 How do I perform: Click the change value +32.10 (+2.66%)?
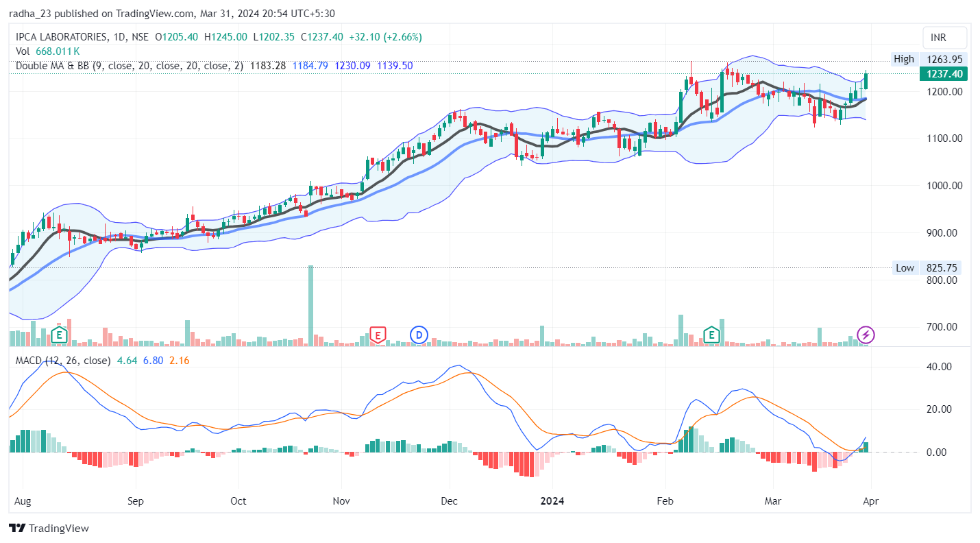click(385, 37)
